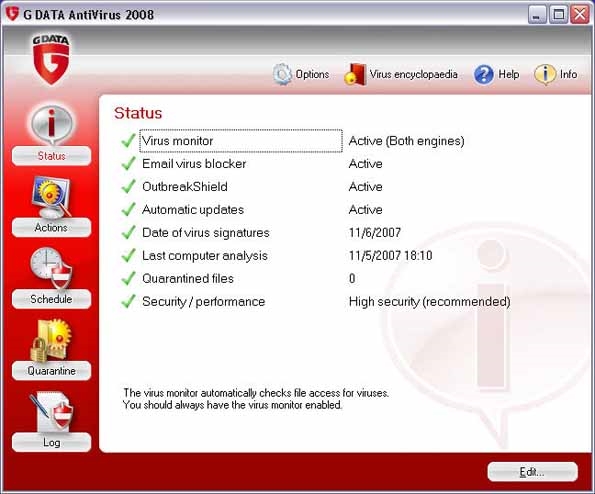Open the Actions monitor icon

coord(51,197)
